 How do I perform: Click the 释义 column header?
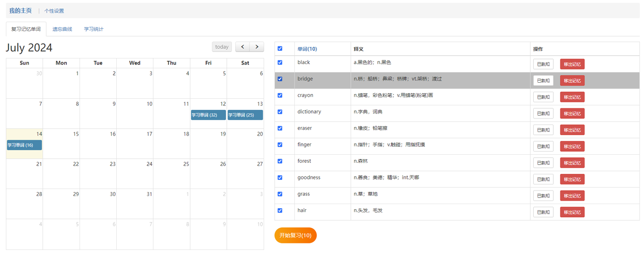click(x=358, y=49)
